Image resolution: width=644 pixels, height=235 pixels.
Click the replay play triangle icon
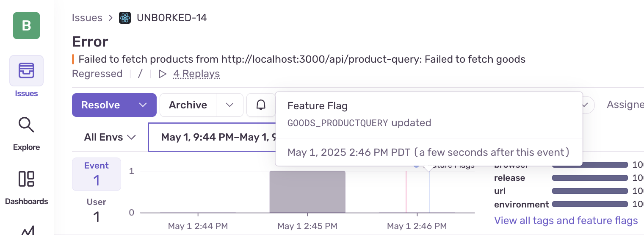[162, 74]
